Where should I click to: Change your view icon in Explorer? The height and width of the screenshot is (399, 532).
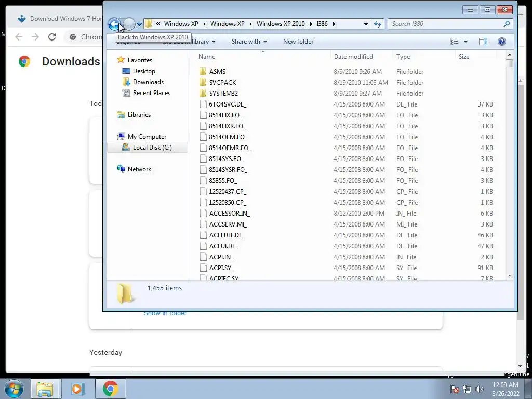[454, 42]
